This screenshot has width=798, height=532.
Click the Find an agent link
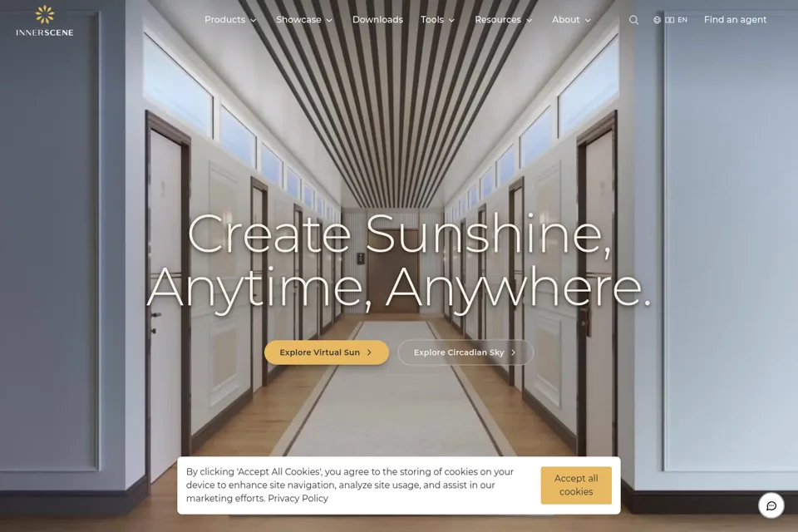pyautogui.click(x=735, y=20)
